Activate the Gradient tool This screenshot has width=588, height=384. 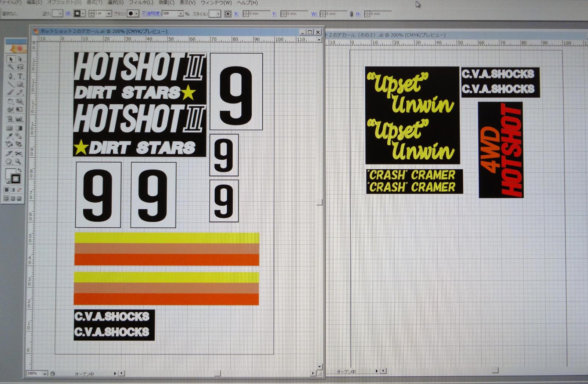point(20,128)
